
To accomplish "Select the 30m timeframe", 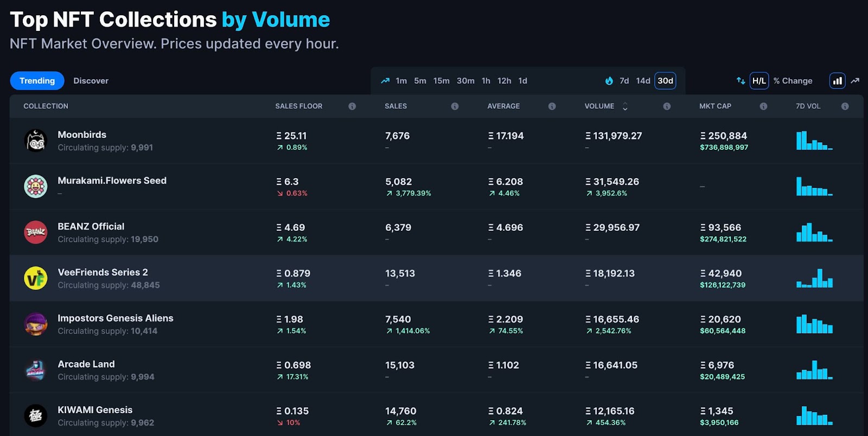I will [x=465, y=81].
